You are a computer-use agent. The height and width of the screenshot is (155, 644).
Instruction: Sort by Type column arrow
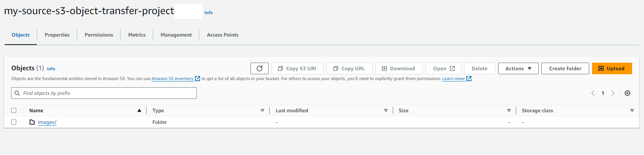click(262, 110)
